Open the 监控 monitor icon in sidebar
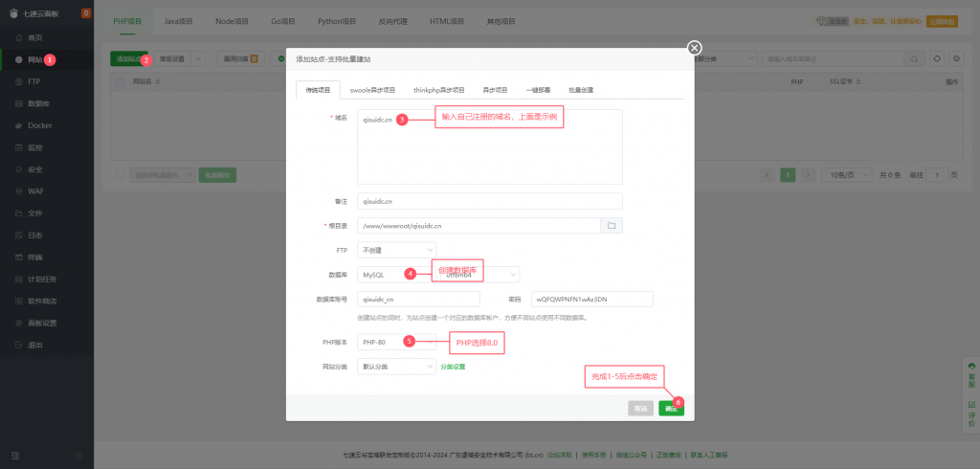 (x=19, y=147)
